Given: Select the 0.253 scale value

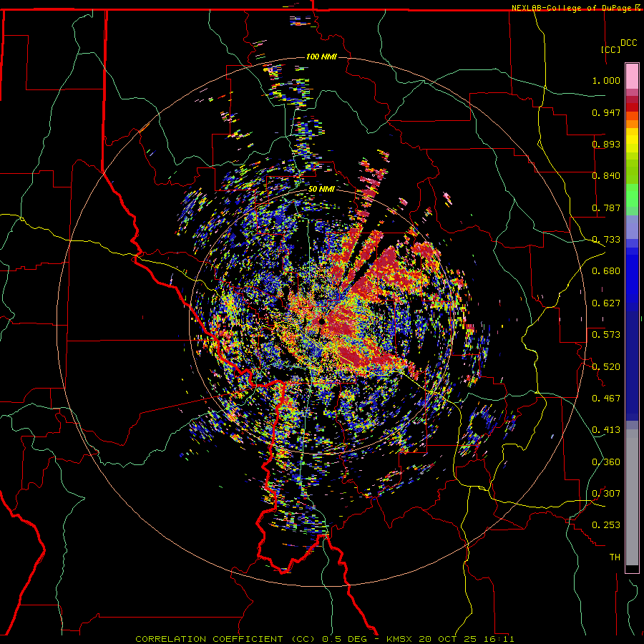Looking at the screenshot, I should pyautogui.click(x=606, y=525).
